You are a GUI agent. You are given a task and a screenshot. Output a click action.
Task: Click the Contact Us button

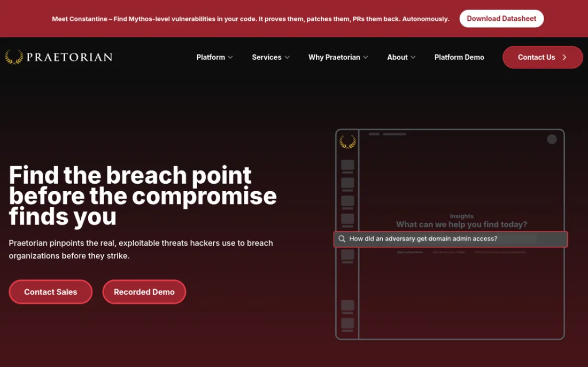click(543, 57)
